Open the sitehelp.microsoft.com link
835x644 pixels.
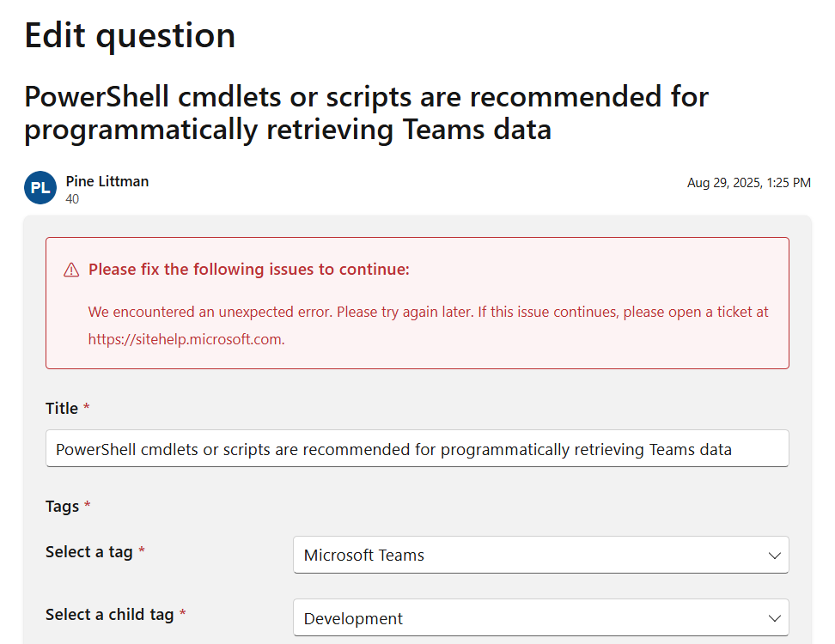tap(185, 339)
